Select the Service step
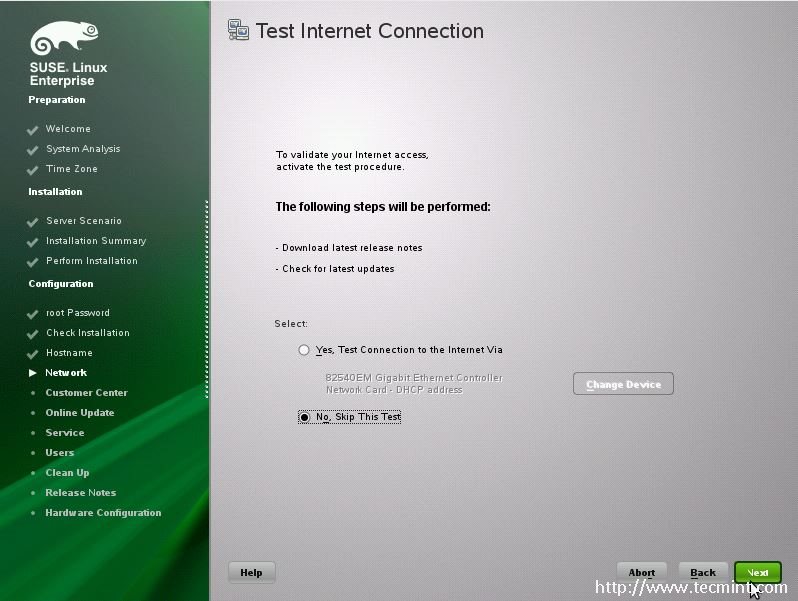 pos(65,433)
